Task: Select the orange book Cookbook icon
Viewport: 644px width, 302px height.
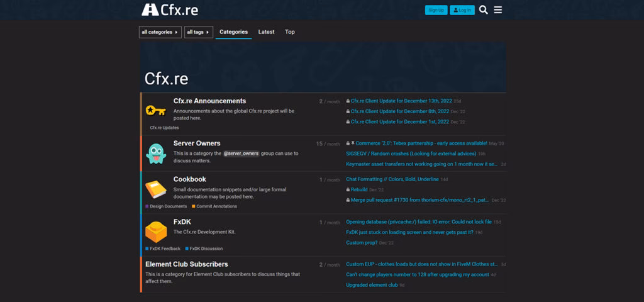Action: tap(156, 189)
